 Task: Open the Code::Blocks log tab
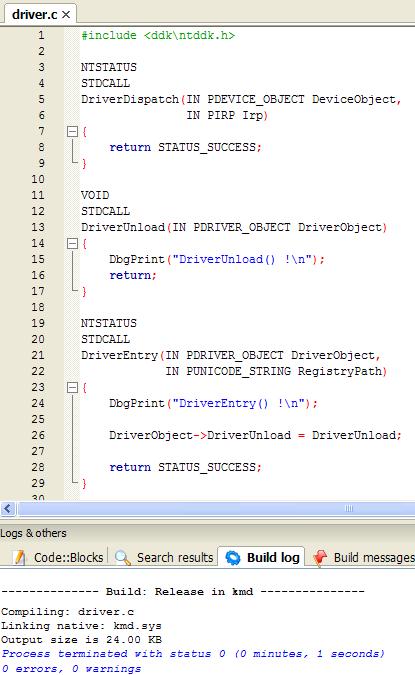59,557
